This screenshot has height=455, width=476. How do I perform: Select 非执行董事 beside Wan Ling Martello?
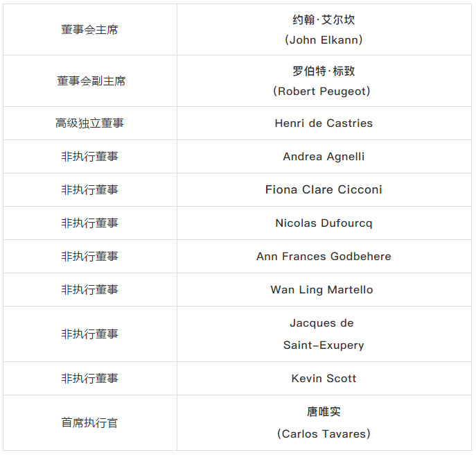89,290
